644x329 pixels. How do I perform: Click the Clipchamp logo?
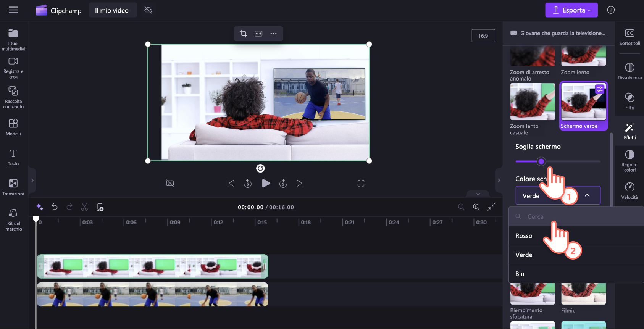coord(58,10)
